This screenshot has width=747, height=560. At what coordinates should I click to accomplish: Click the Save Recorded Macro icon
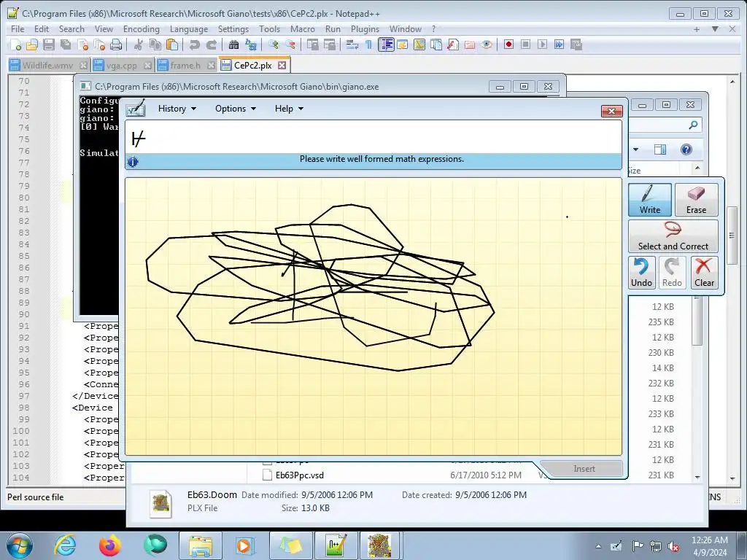point(576,44)
